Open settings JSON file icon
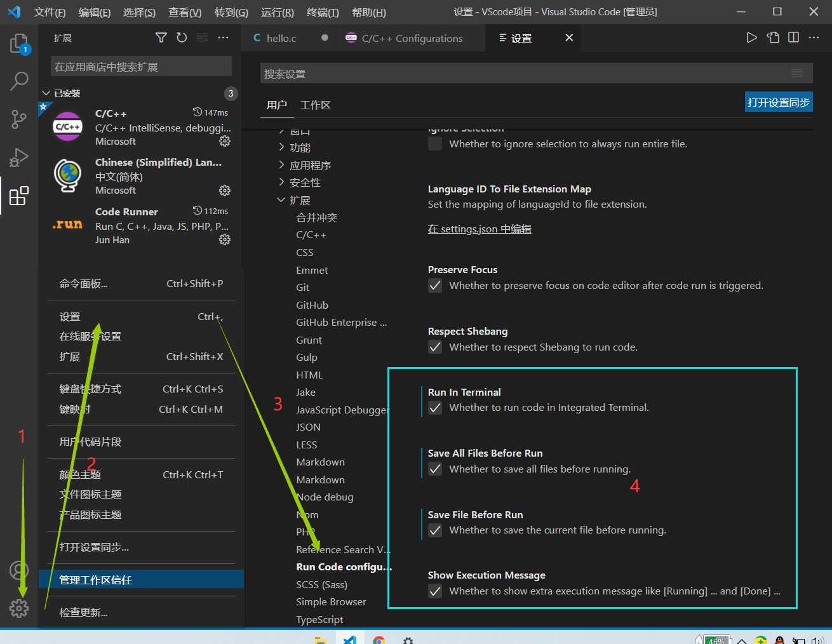 [773, 38]
